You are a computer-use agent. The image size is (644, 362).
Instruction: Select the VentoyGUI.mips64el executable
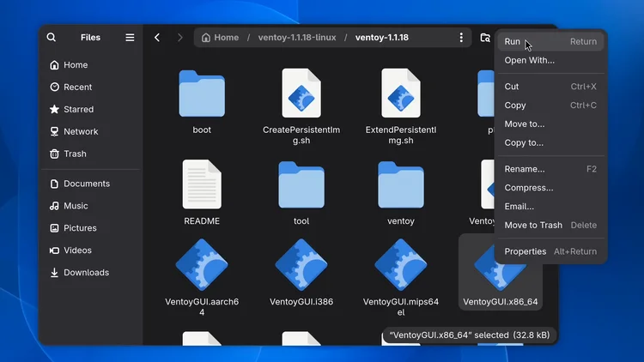click(x=401, y=265)
